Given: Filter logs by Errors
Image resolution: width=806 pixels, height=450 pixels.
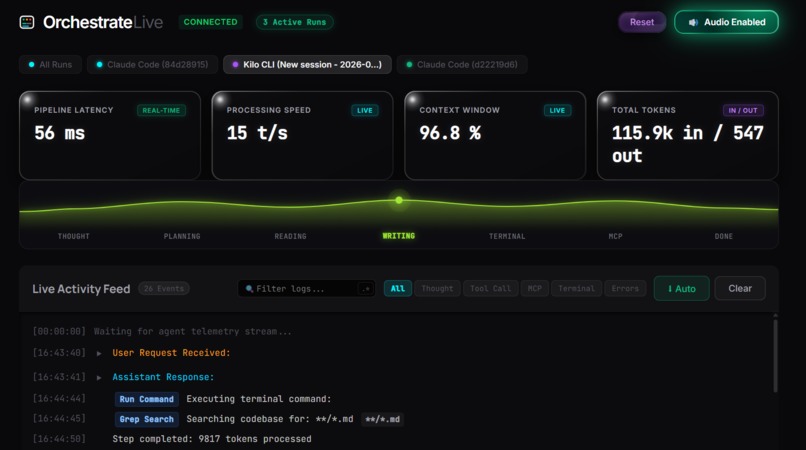Looking at the screenshot, I should click(x=625, y=289).
